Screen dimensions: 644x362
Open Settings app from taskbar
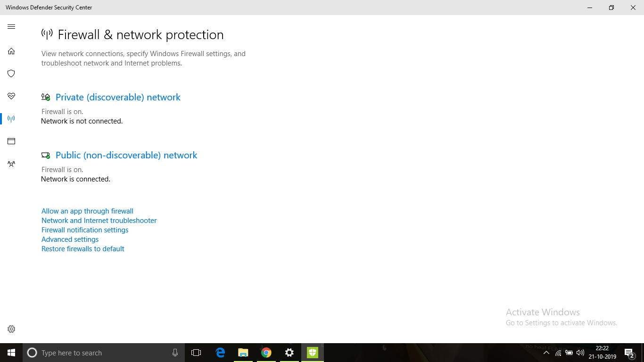[x=289, y=353]
